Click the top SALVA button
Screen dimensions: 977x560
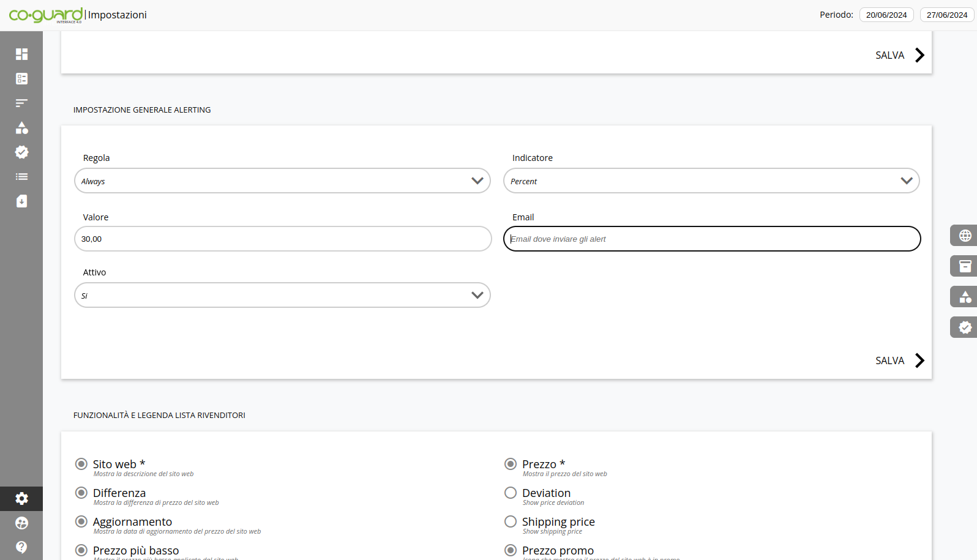point(899,55)
